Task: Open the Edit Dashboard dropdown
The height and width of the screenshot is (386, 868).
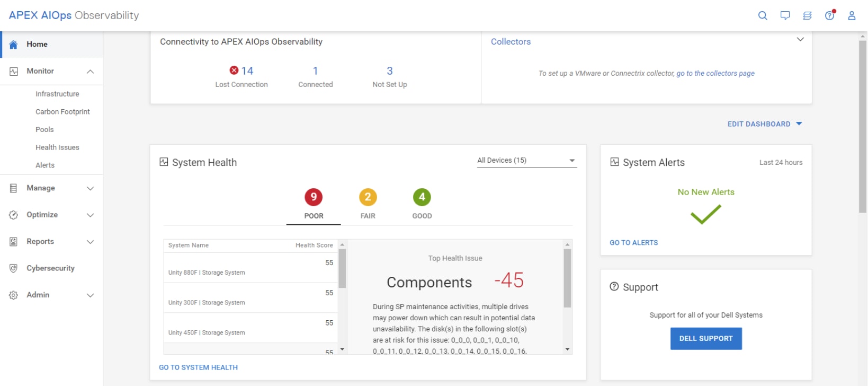Action: point(765,124)
